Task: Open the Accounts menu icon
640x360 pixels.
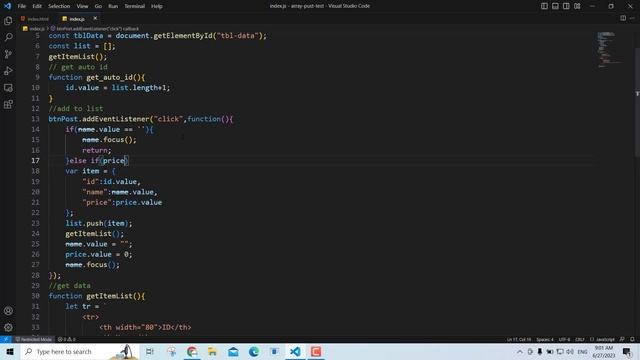Action: [x=8, y=311]
